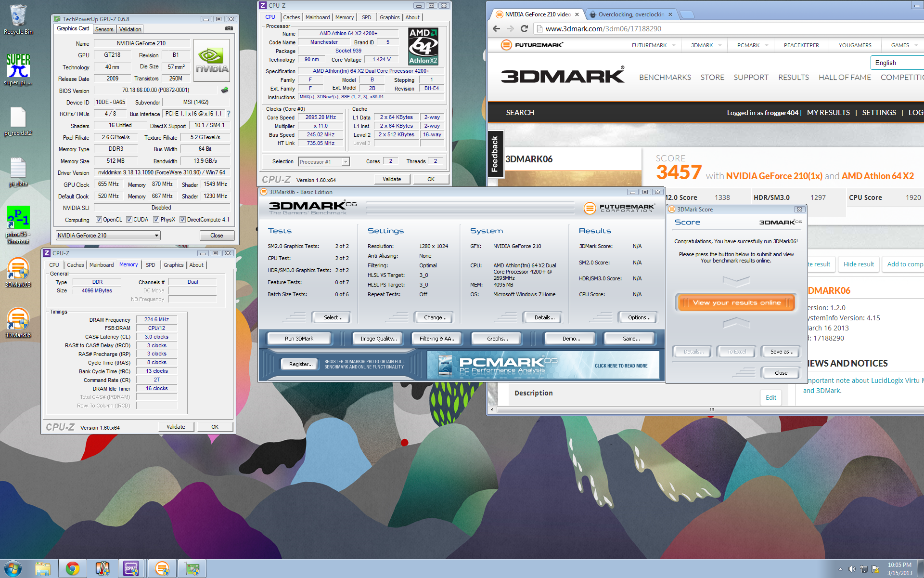The width and height of the screenshot is (924, 578).
Task: Click Save as in 3DMark Score dialog
Action: tap(782, 352)
